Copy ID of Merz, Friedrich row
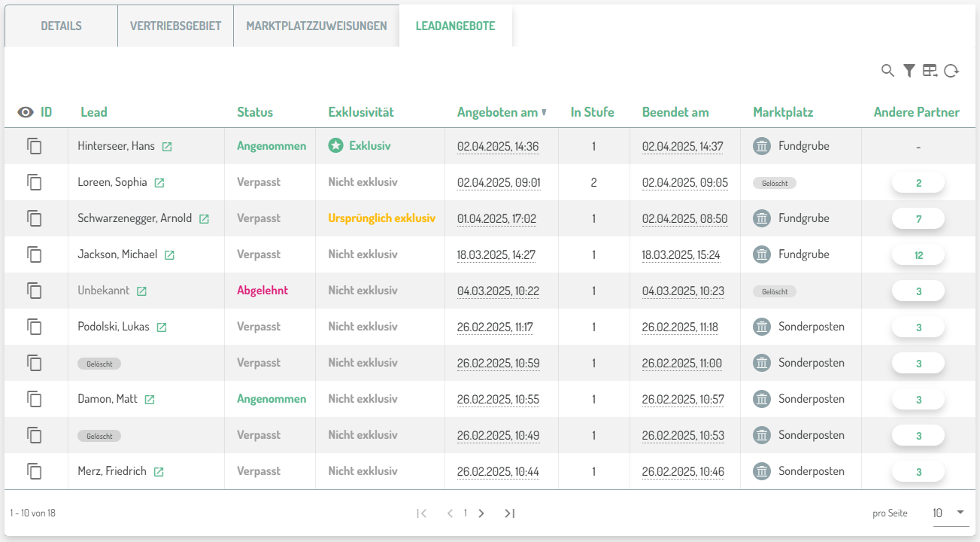 35,471
